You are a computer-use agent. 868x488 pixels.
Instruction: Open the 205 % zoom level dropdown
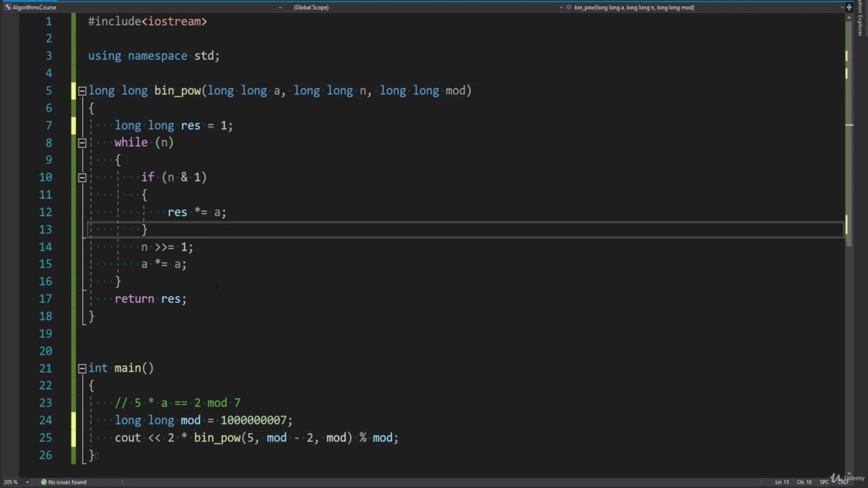16,482
